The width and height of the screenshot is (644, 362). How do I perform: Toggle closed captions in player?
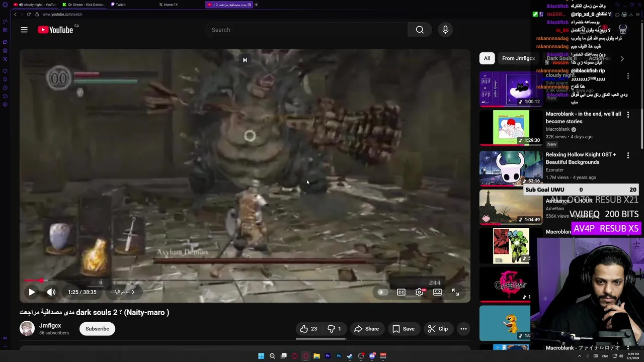point(401,292)
